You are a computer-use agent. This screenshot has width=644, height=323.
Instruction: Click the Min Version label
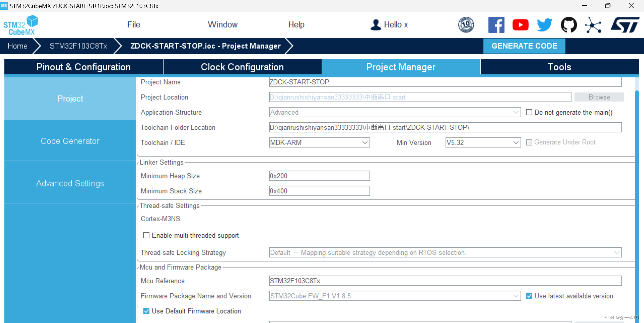414,143
